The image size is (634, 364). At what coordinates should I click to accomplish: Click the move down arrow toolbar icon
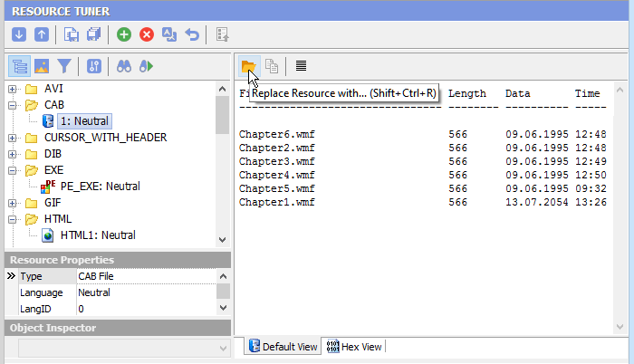coord(19,34)
